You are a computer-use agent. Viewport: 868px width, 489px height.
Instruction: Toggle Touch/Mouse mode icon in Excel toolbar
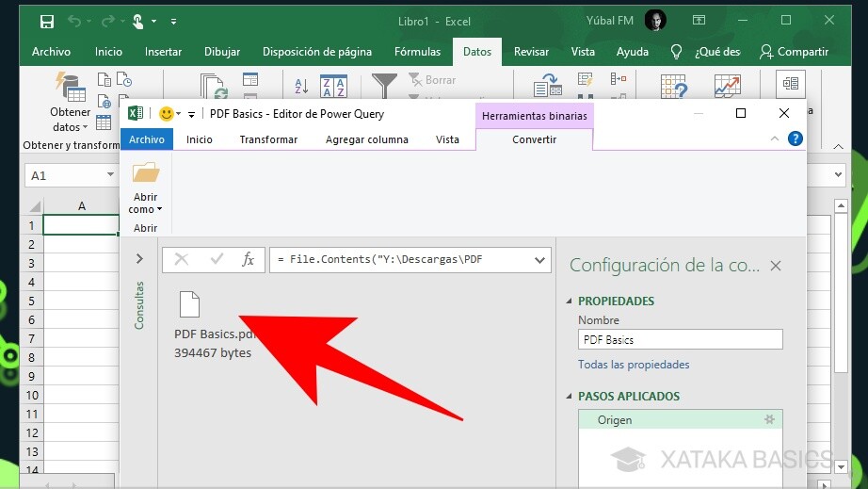(x=137, y=22)
